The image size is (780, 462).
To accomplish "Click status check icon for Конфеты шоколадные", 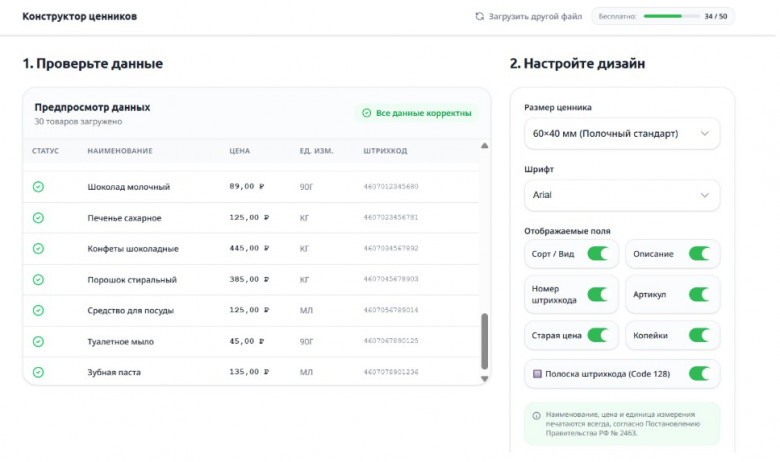I will point(38,249).
